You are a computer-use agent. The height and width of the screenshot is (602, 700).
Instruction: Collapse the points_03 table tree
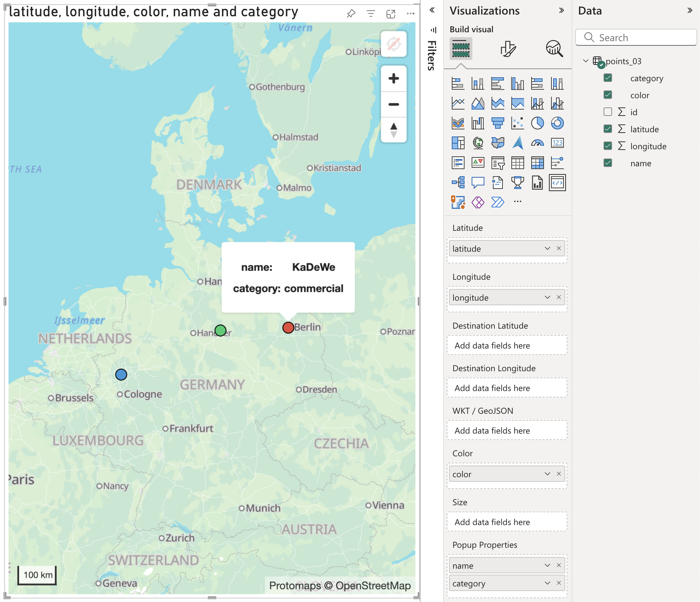(585, 61)
